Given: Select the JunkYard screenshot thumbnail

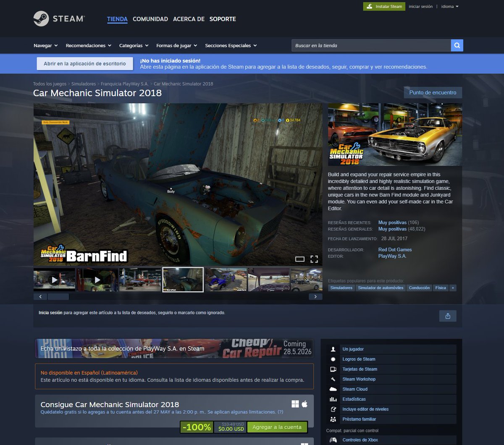Looking at the screenshot, I should [x=226, y=280].
